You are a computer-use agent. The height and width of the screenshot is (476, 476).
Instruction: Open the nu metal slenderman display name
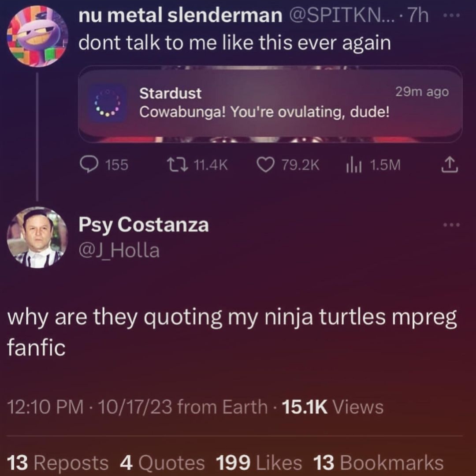[x=181, y=16]
